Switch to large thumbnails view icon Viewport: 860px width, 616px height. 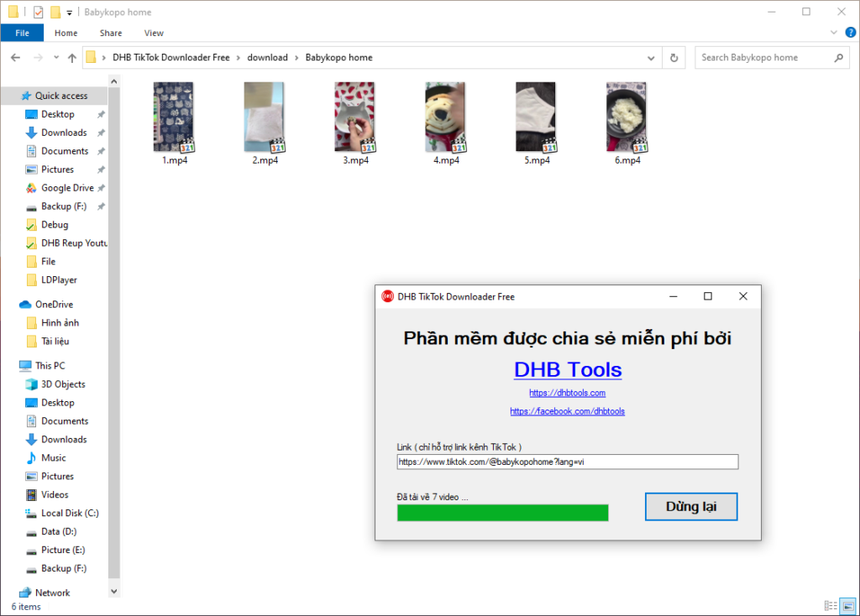(848, 606)
